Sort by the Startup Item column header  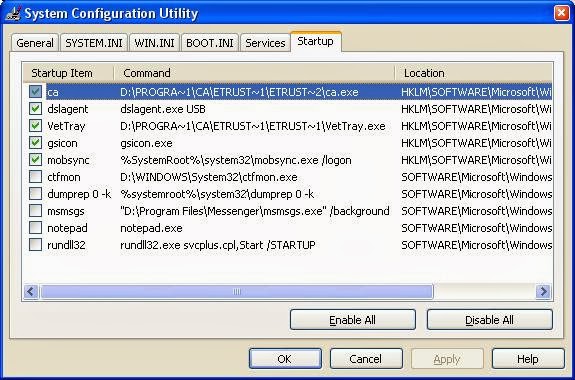click(69, 73)
